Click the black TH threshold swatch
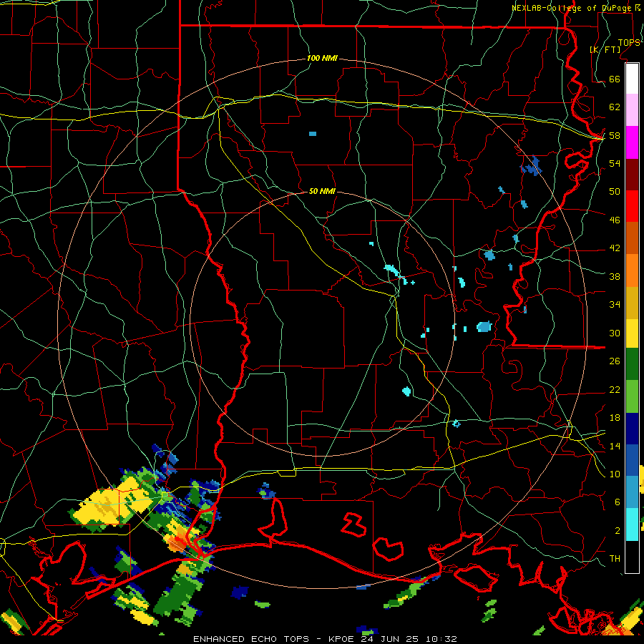The width and height of the screenshot is (644, 644). click(632, 556)
